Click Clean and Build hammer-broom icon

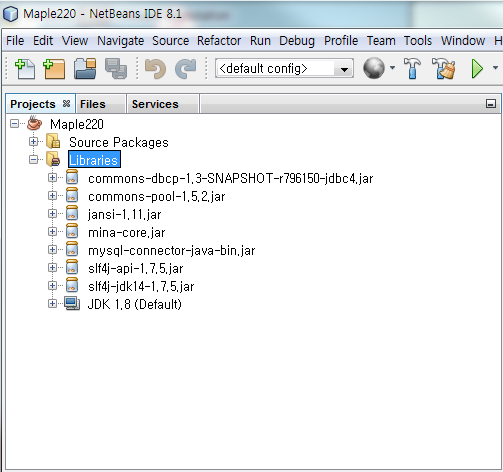[443, 68]
